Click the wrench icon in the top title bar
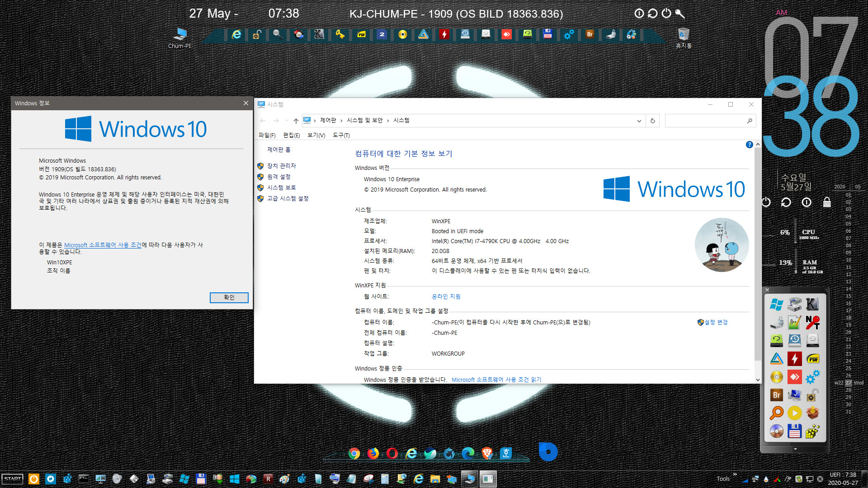The image size is (868, 488). click(x=680, y=14)
